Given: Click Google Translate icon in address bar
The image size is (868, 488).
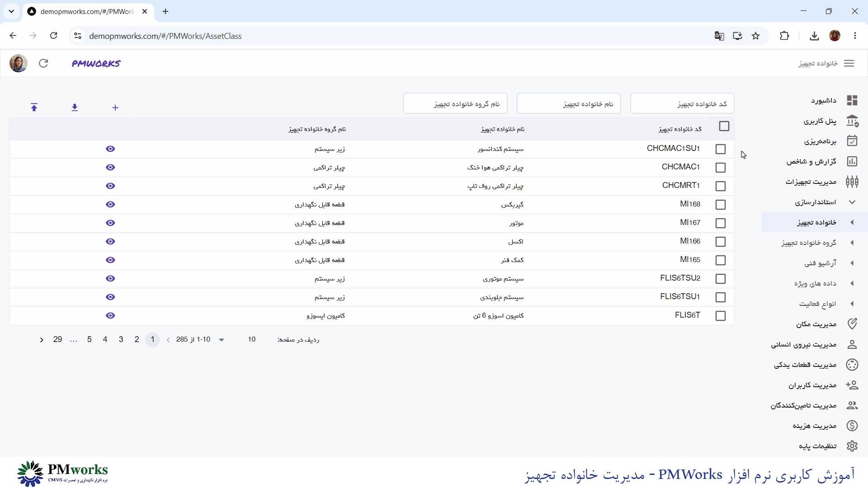Looking at the screenshot, I should (x=719, y=36).
